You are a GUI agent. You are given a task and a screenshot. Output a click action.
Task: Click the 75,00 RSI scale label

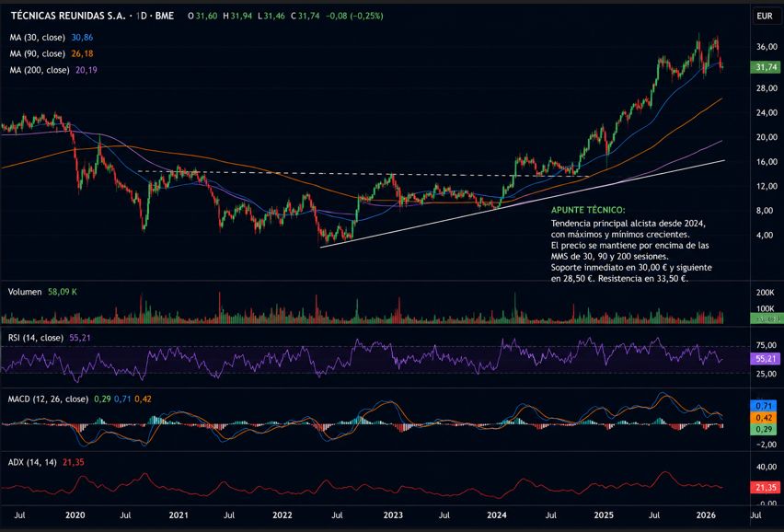pyautogui.click(x=767, y=345)
